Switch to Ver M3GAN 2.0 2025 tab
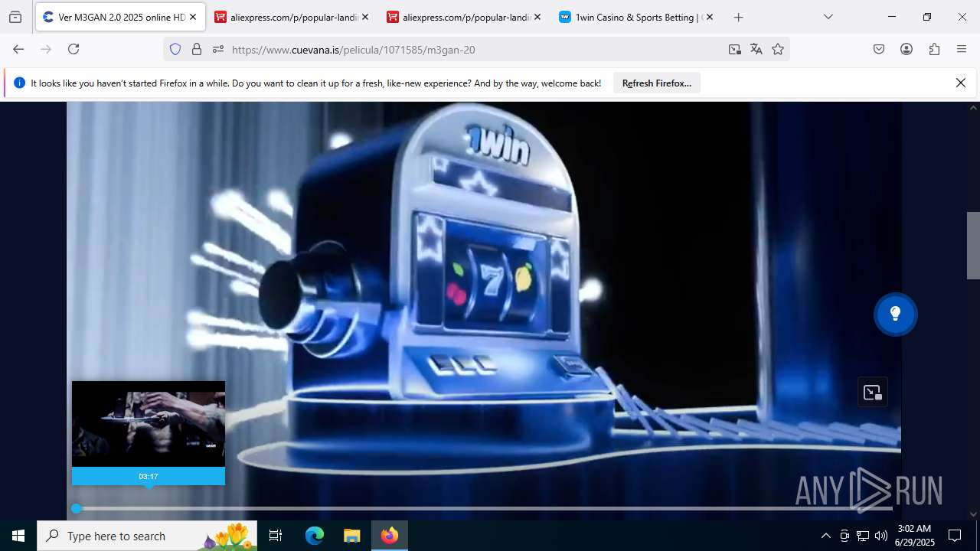 [120, 17]
